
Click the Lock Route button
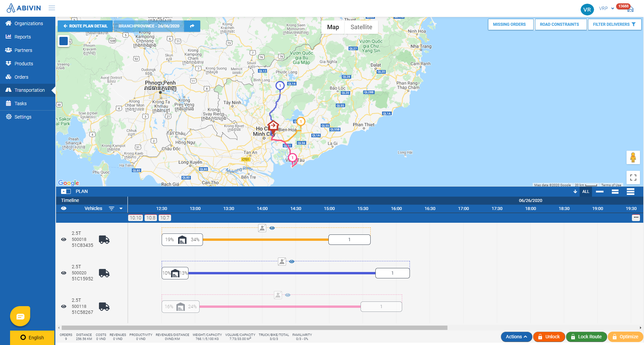[x=586, y=337]
